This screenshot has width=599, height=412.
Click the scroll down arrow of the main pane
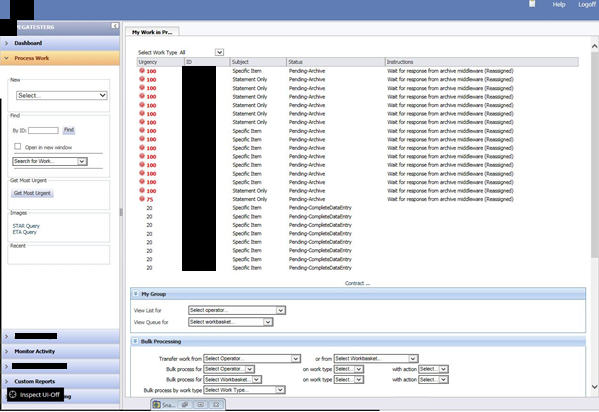coord(594,387)
